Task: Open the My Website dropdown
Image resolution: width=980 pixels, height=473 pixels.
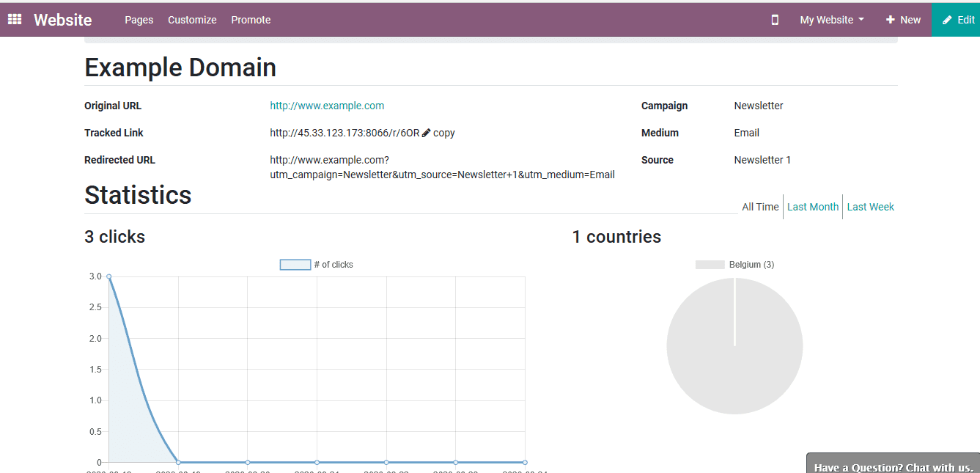Action: [832, 20]
